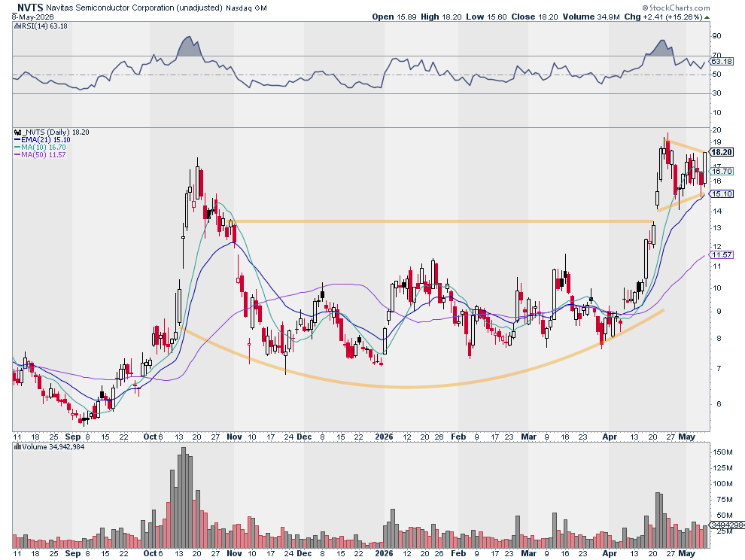This screenshot has height=560, width=745.
Task: Click the 30 level on RSI scale
Action: [x=716, y=93]
